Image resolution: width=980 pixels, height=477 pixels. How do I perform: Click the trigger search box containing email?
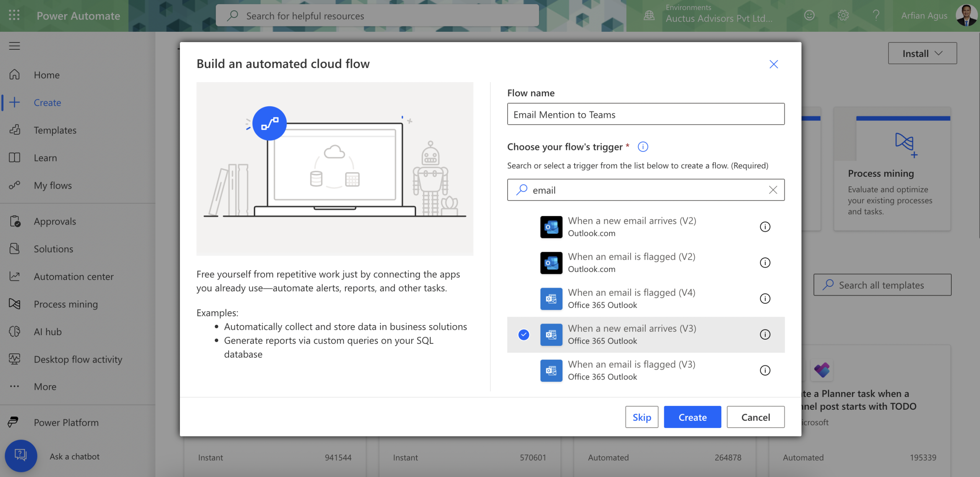[x=646, y=190]
